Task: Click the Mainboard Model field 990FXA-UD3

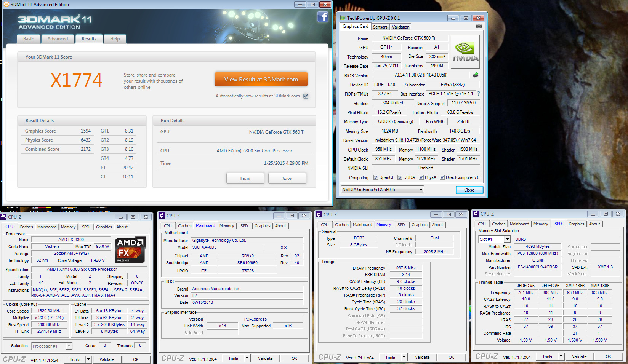Action: point(226,247)
